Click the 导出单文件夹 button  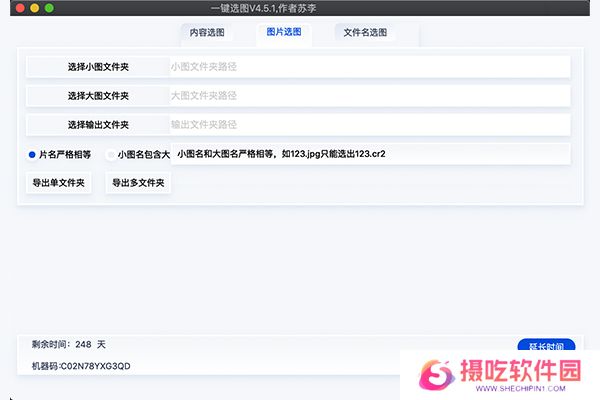click(59, 183)
